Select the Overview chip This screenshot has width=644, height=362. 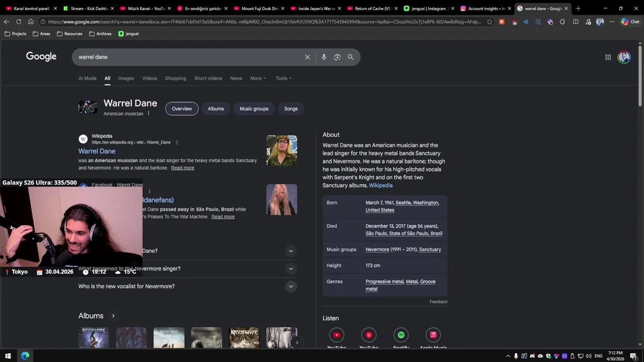pos(182,109)
